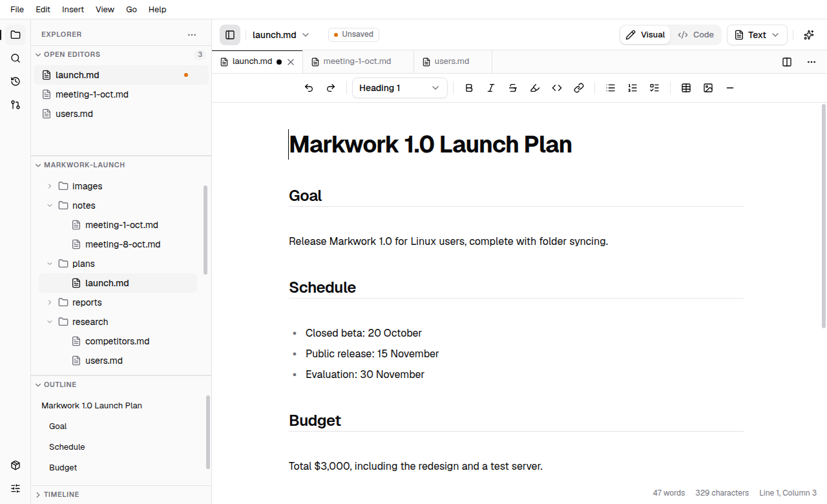The image size is (827, 504).
Task: Split the editor view
Action: tap(787, 62)
